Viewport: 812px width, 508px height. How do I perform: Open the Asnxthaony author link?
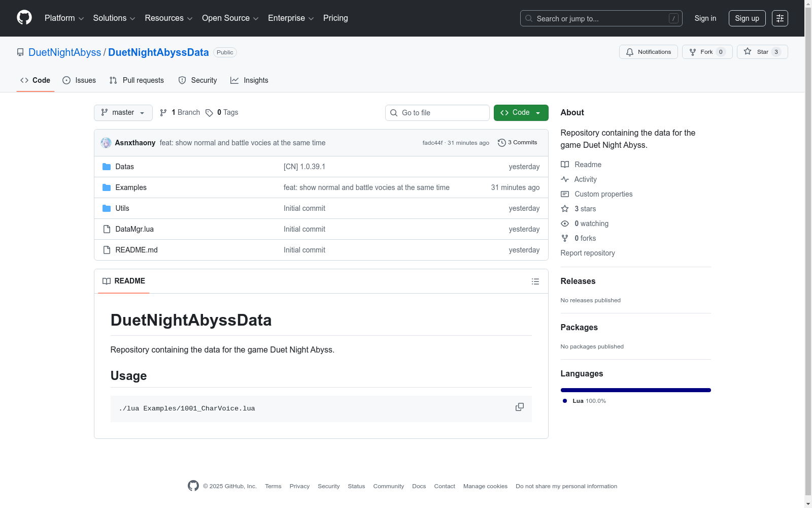coord(135,143)
